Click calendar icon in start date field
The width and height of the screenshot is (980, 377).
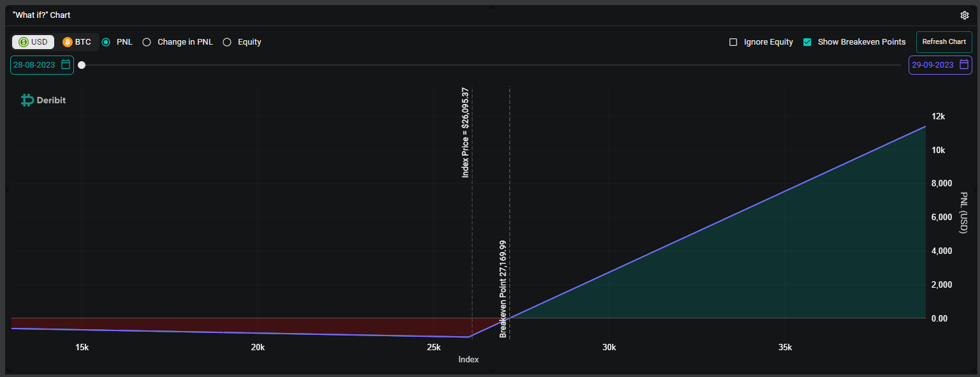click(x=66, y=64)
